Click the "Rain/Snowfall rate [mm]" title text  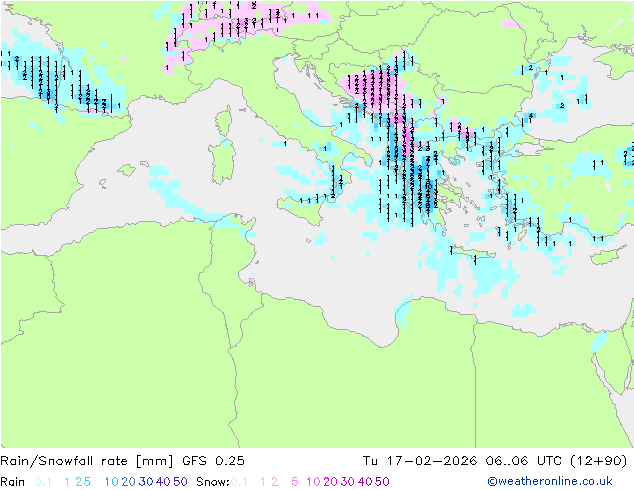point(87,461)
